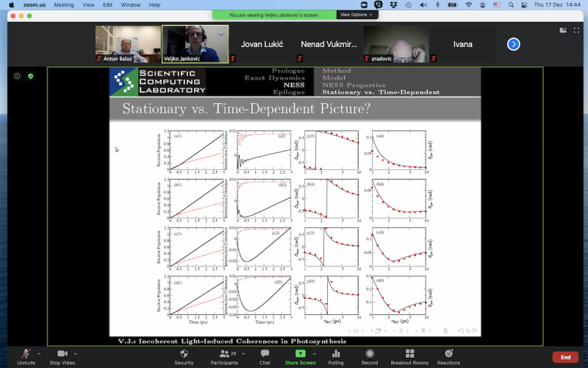Open the Apple menu

12,5
